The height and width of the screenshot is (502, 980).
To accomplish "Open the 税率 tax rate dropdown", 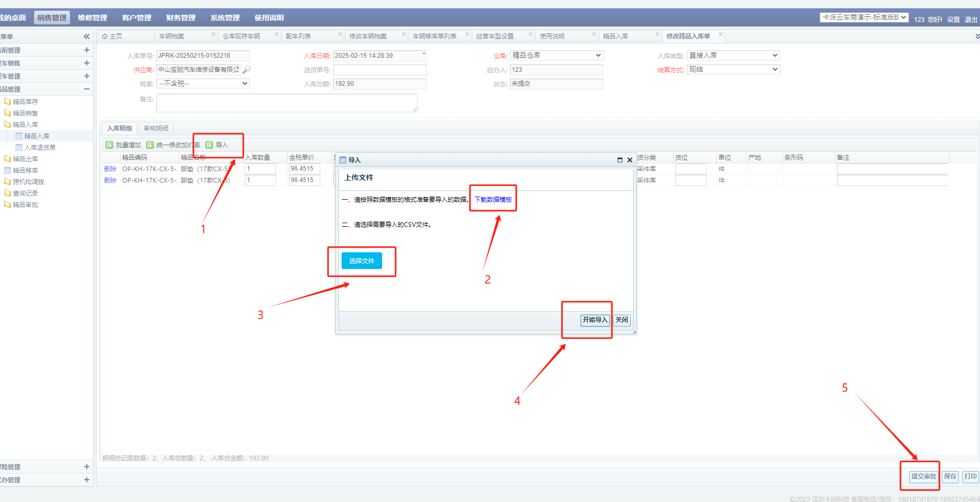I will (203, 84).
